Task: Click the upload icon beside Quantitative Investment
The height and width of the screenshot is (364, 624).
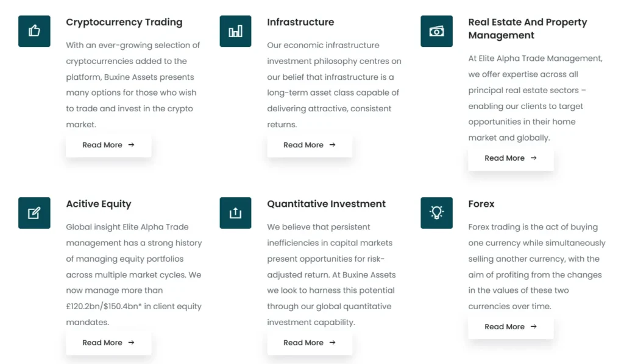Action: point(235,213)
